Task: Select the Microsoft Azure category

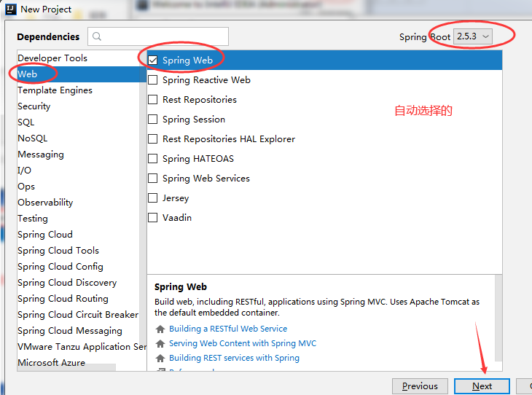Action: point(51,362)
